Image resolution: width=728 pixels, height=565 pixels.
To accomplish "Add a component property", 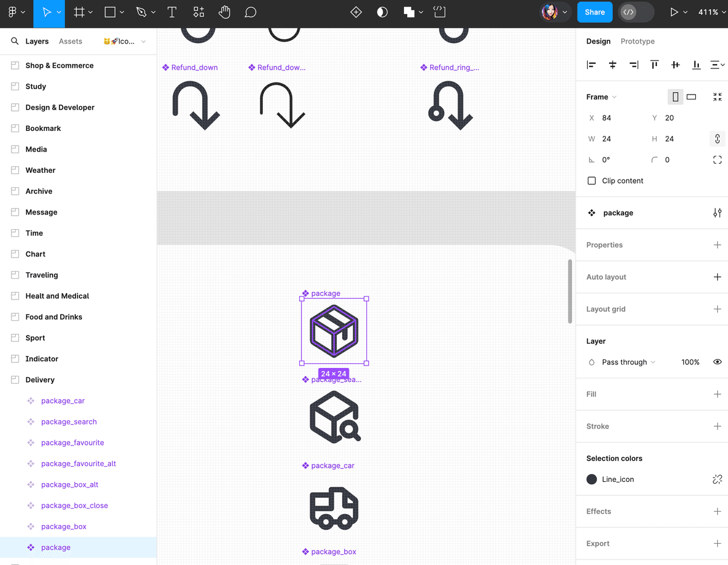I will [718, 245].
